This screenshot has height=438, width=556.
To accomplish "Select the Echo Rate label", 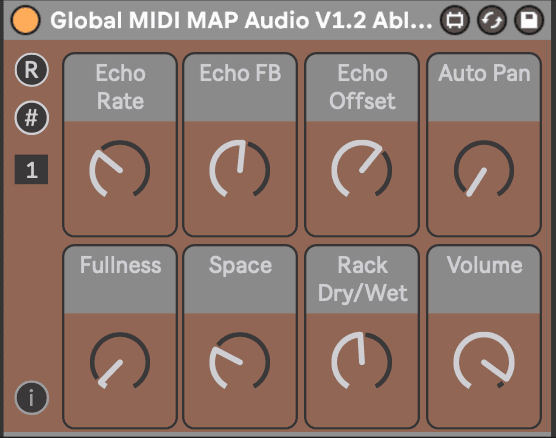I will click(120, 87).
